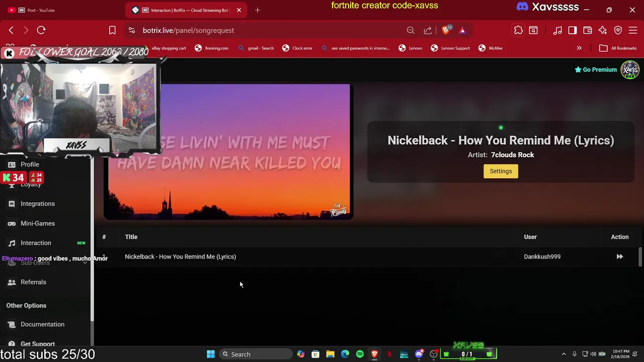644x362 pixels.
Task: Open the Interaction sidebar item
Action: click(36, 243)
